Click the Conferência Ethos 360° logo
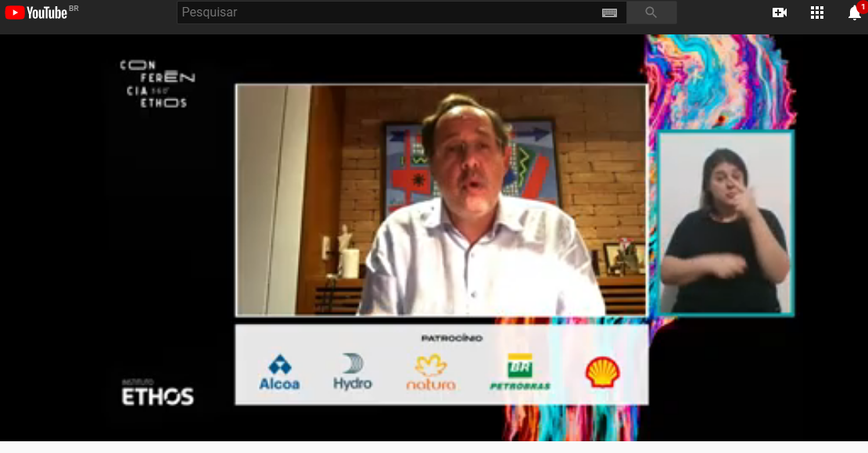Screen dimensions: 868x453 click(158, 84)
